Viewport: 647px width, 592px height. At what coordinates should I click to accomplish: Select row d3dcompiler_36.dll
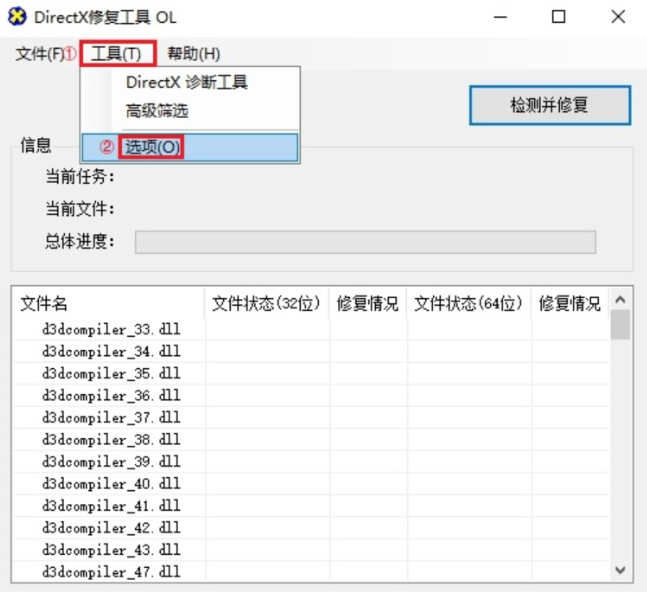tap(311, 396)
